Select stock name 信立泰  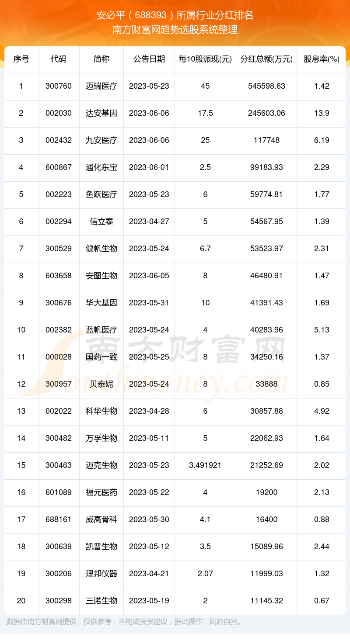[x=101, y=222]
